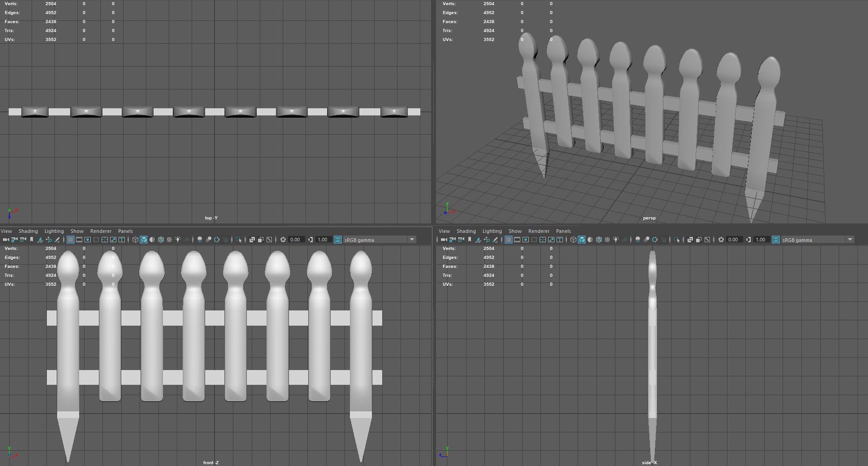Open the Panels menu in side panel
Viewport: 868px width, 466px height.
pyautogui.click(x=563, y=231)
